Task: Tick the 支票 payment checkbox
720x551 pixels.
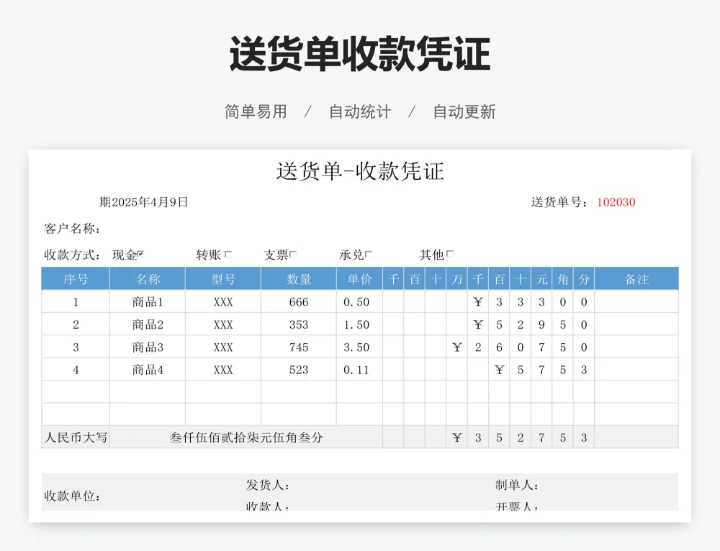Action: (x=294, y=253)
